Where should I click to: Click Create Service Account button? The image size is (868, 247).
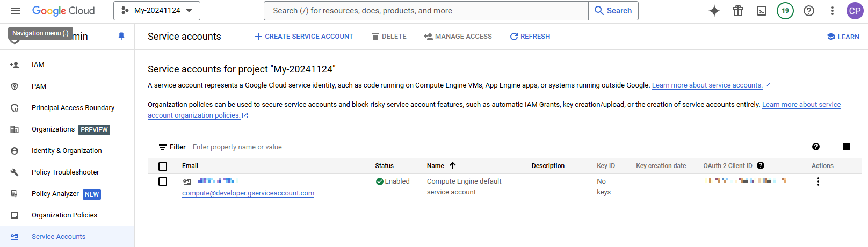click(304, 37)
